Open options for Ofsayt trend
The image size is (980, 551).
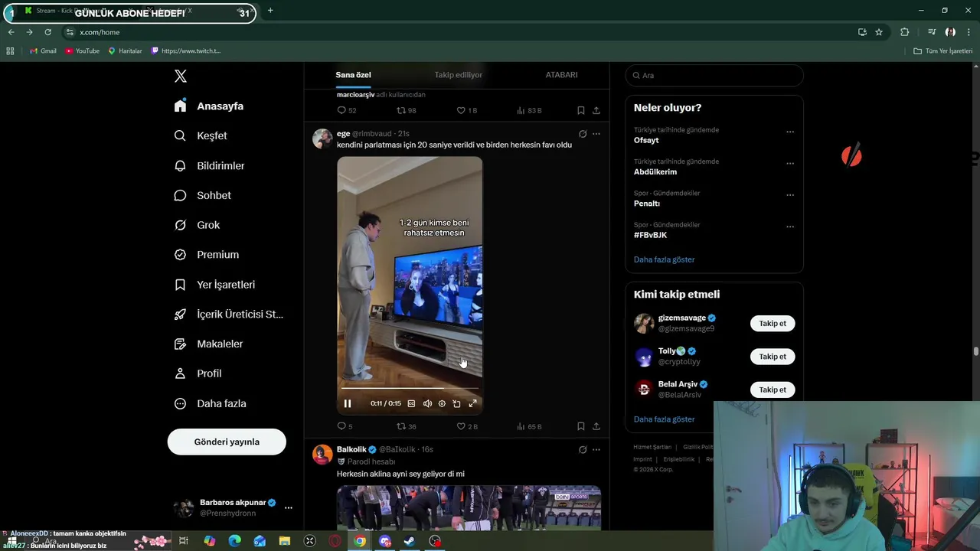(790, 132)
